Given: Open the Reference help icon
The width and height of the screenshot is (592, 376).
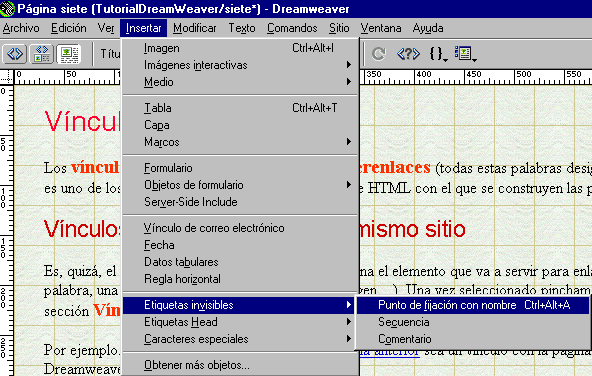Looking at the screenshot, I should [408, 54].
